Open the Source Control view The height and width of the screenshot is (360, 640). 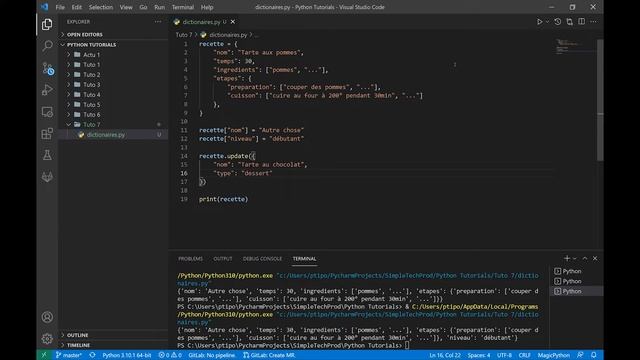coord(48,68)
